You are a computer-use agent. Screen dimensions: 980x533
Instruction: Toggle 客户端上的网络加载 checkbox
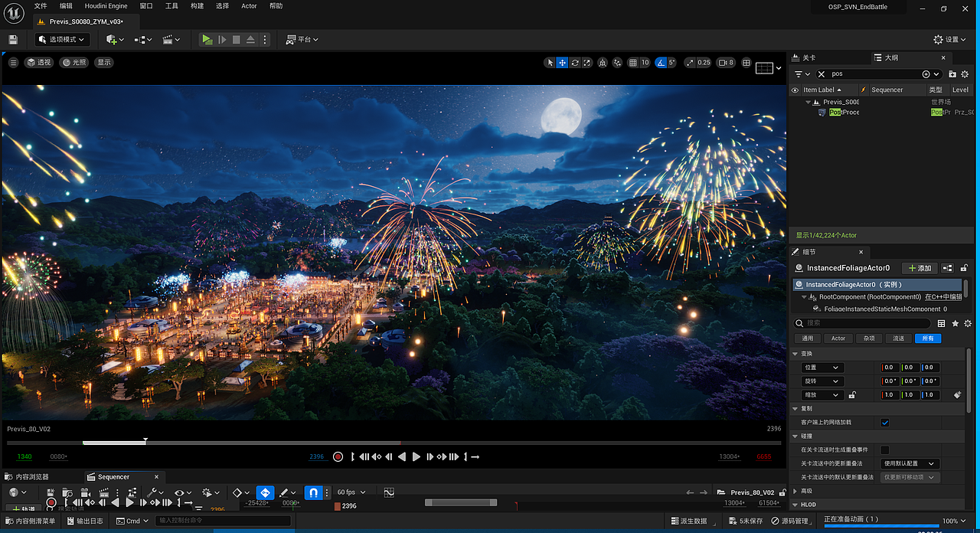click(885, 422)
